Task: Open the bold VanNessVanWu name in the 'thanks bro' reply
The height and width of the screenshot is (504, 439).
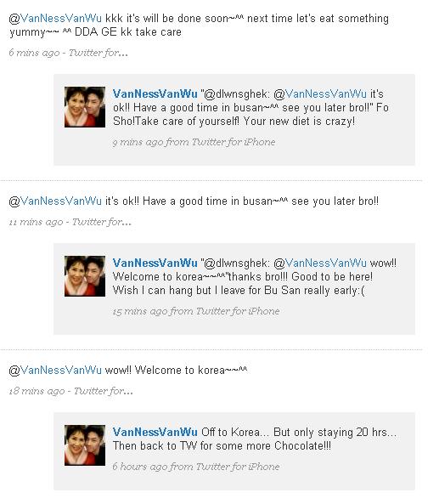Action: pos(155,263)
